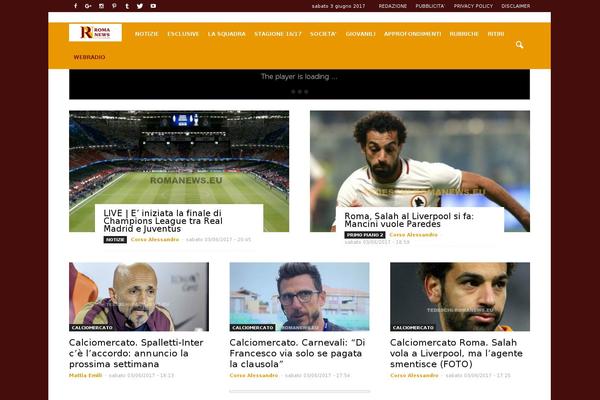
Task: Click the PRIMO PIANO 2 category tag
Action: click(365, 235)
